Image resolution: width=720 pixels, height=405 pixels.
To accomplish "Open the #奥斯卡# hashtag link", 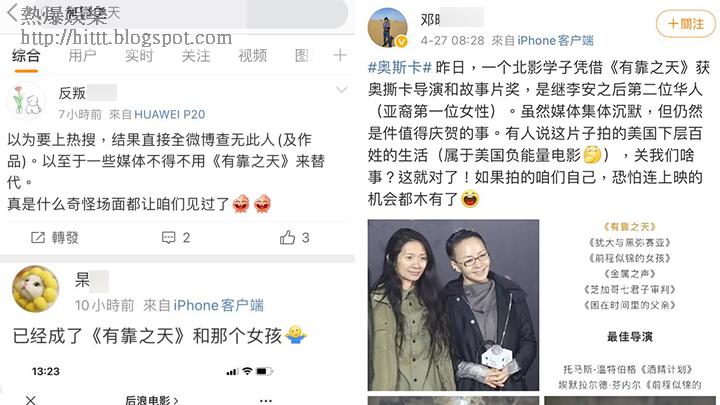I will [399, 68].
